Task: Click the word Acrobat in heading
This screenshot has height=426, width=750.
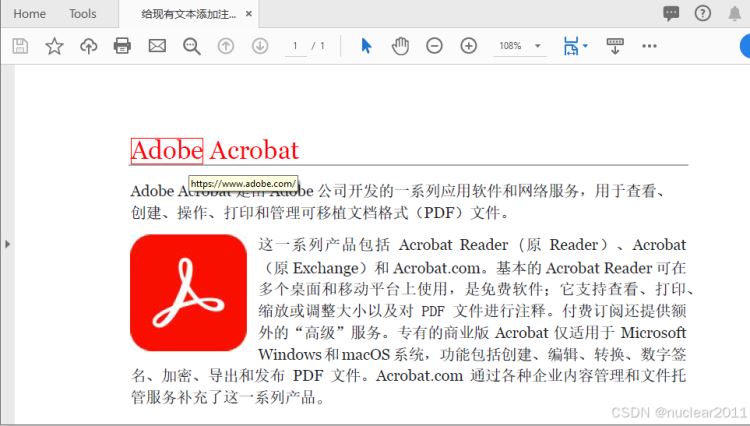Action: pos(254,151)
